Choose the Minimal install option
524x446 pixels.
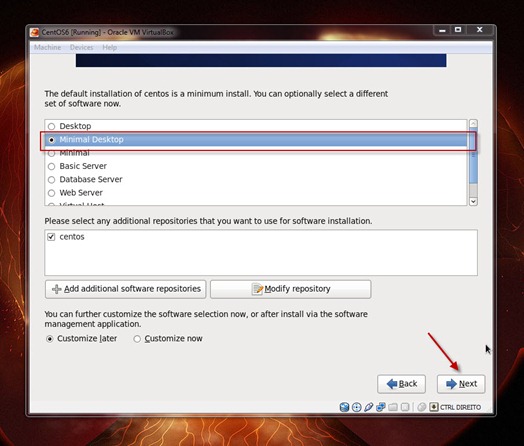51,153
